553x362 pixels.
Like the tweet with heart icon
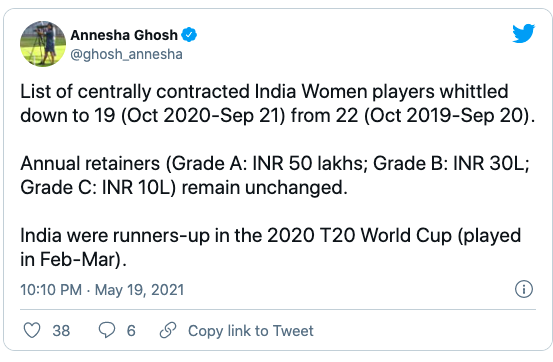point(32,330)
